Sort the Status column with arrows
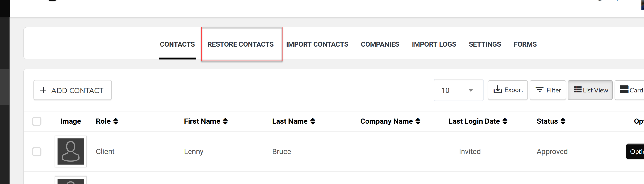644x184 pixels. coord(563,121)
